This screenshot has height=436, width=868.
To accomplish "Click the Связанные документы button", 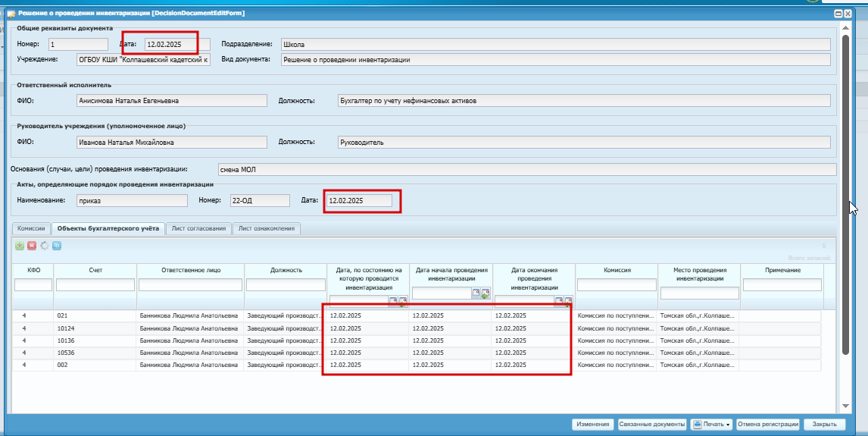I will coord(651,425).
